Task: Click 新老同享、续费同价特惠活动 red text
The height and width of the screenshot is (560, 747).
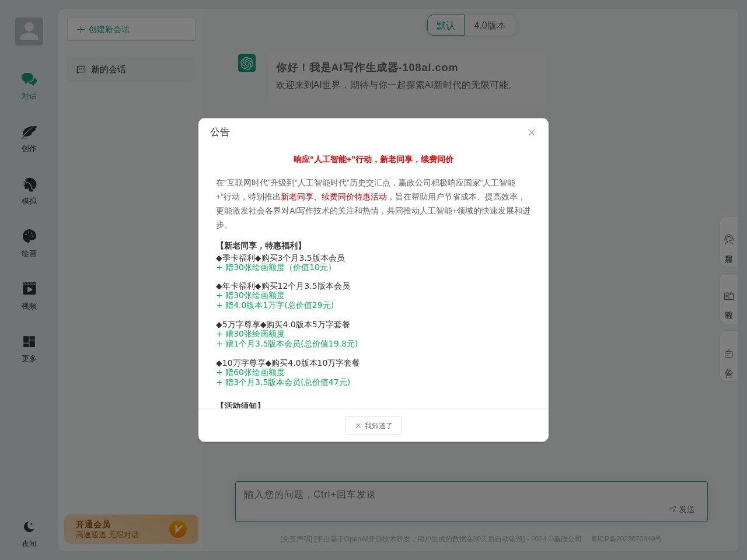Action: tap(334, 197)
